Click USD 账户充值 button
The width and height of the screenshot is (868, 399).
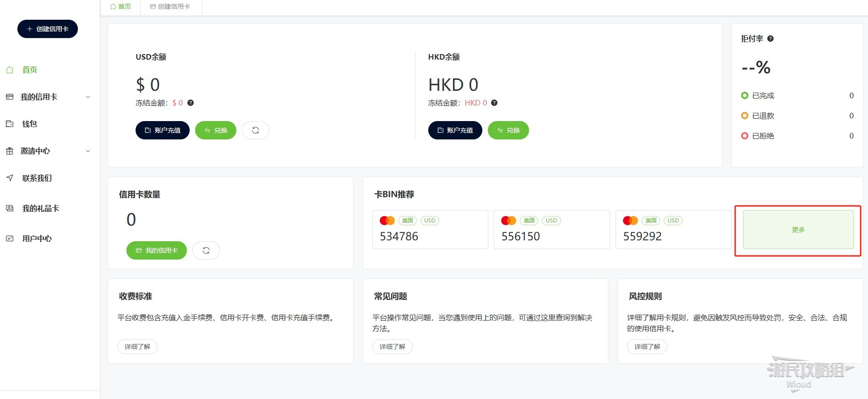[x=163, y=130]
